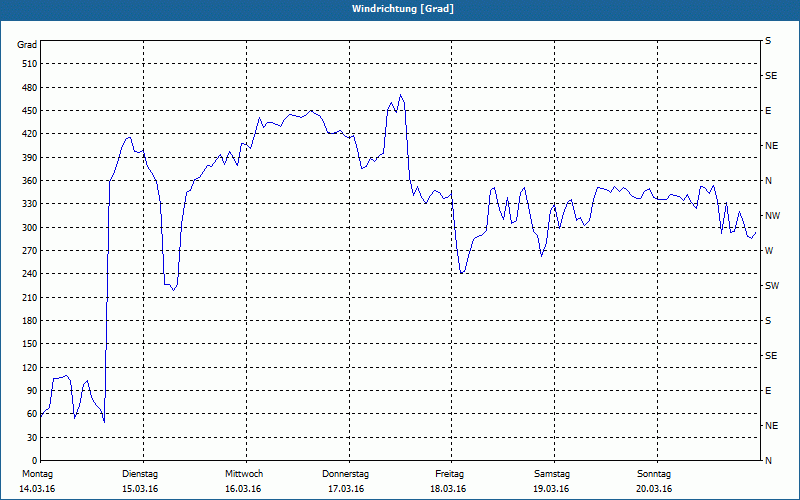Image resolution: width=800 pixels, height=500 pixels.
Task: Select the "S" compass label level with 180
Action: (768, 321)
